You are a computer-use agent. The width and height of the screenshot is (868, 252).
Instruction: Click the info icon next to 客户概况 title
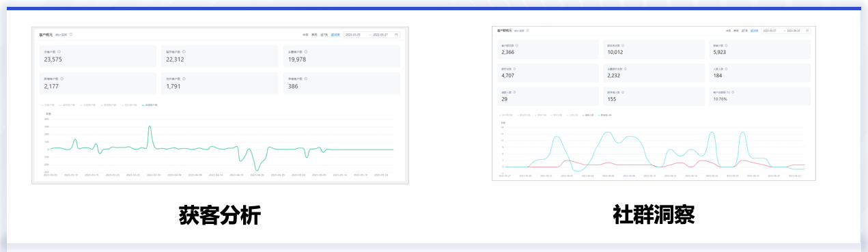tap(71, 34)
